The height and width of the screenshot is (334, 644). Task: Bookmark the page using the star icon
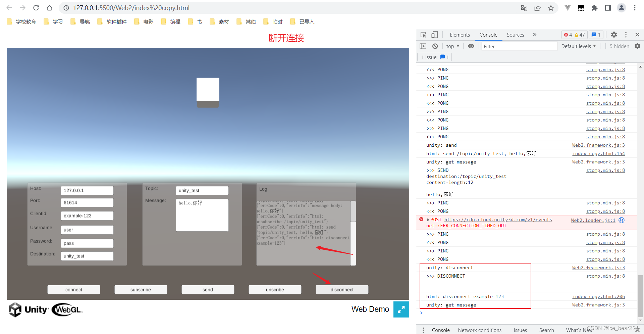(x=550, y=8)
